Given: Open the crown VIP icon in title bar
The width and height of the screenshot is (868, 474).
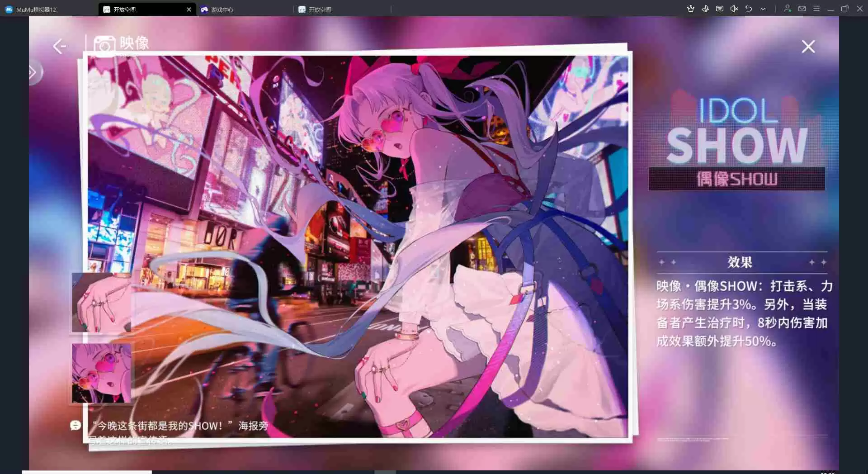Looking at the screenshot, I should point(690,9).
